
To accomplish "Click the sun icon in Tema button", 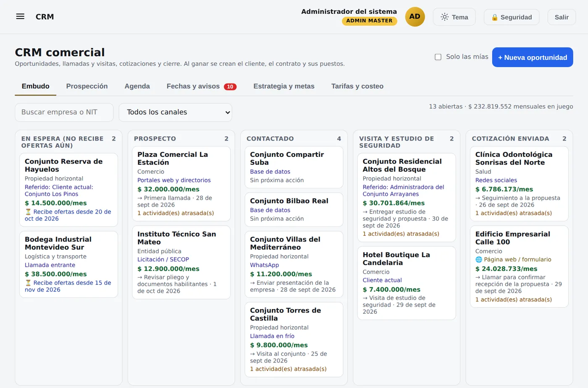I will coord(444,17).
